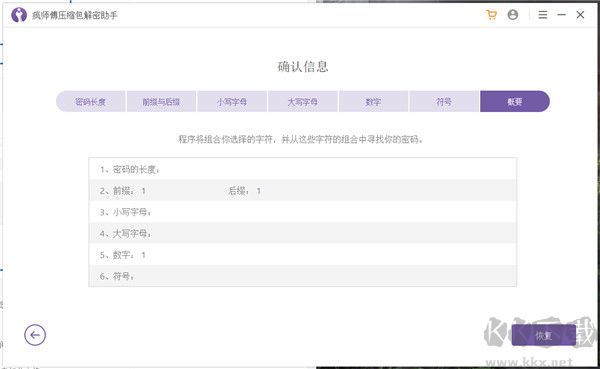Click the '后缀: 1' value
The height and width of the screenshot is (369, 600).
click(x=245, y=191)
